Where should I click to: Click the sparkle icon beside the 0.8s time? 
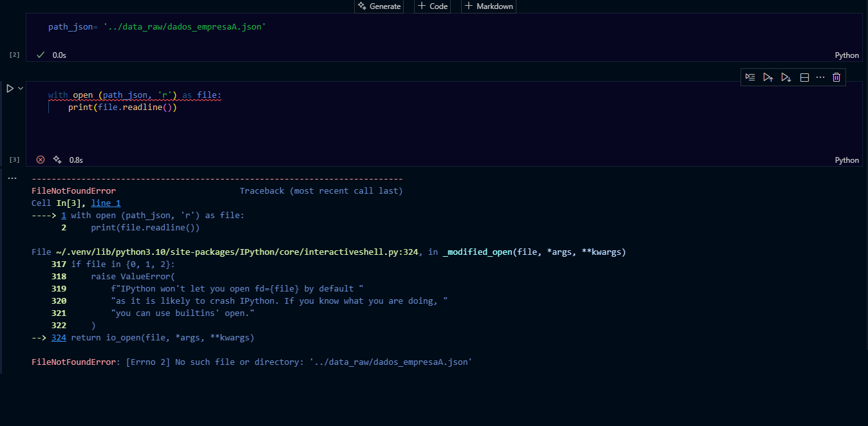pos(57,160)
